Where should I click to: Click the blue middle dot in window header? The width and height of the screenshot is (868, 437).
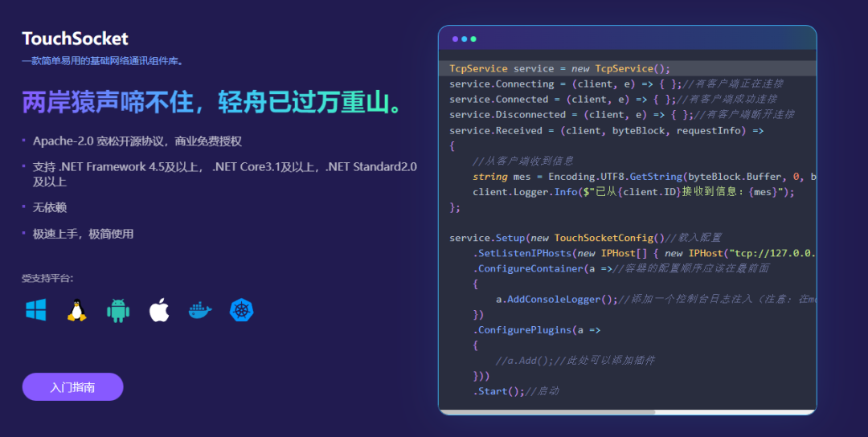465,39
